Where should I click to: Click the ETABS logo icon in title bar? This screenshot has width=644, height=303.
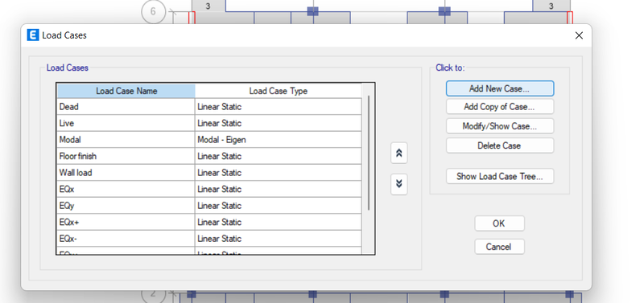[x=33, y=35]
